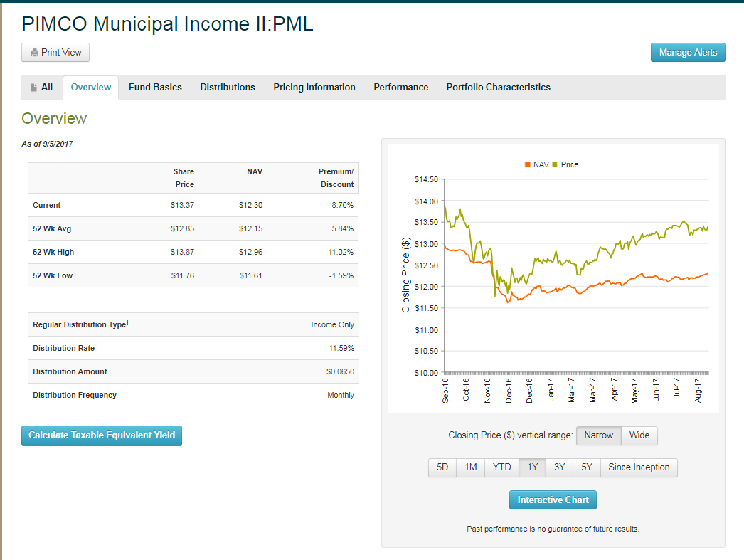Image resolution: width=744 pixels, height=560 pixels.
Task: Click the Closing Price vertical range label
Action: click(511, 435)
